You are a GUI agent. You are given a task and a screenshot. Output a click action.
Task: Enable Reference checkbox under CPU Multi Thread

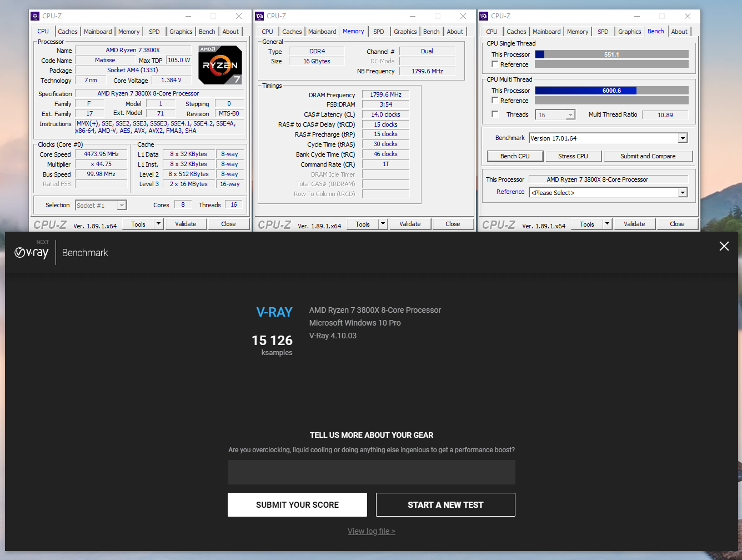coord(495,101)
